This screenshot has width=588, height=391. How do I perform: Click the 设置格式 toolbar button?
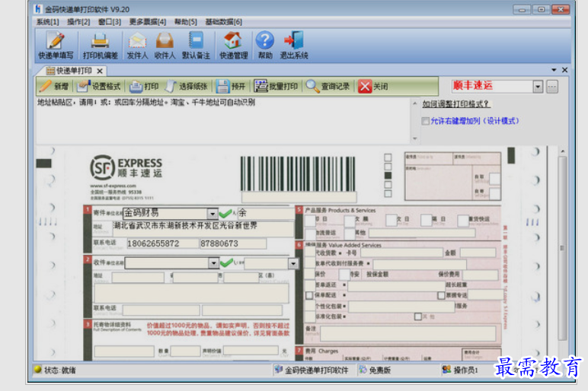[x=99, y=87]
